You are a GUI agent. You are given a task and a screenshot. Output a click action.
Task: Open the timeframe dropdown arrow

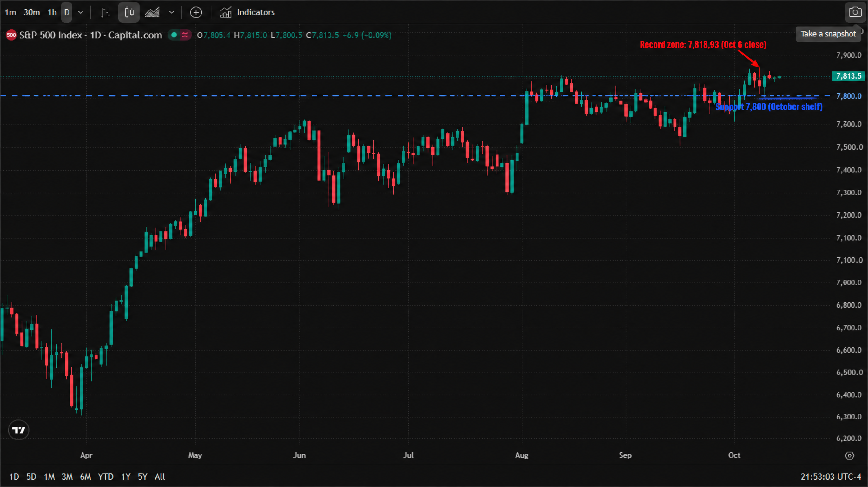(x=81, y=12)
